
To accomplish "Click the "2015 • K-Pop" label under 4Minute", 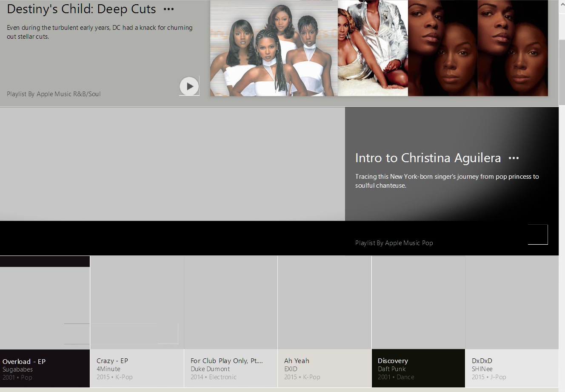I will pos(114,377).
